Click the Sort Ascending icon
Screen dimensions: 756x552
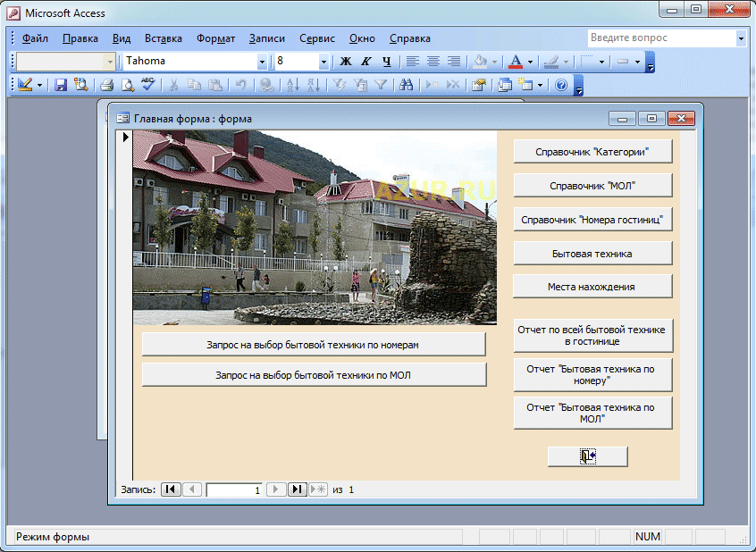pyautogui.click(x=291, y=85)
